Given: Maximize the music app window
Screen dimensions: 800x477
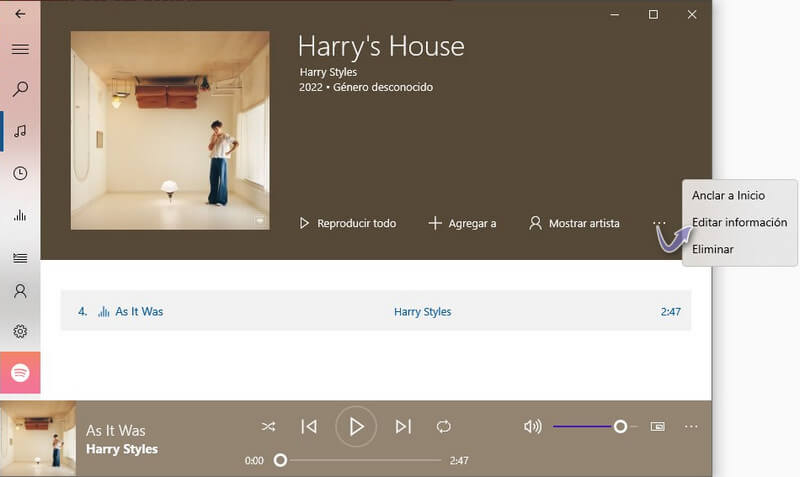Looking at the screenshot, I should click(653, 14).
